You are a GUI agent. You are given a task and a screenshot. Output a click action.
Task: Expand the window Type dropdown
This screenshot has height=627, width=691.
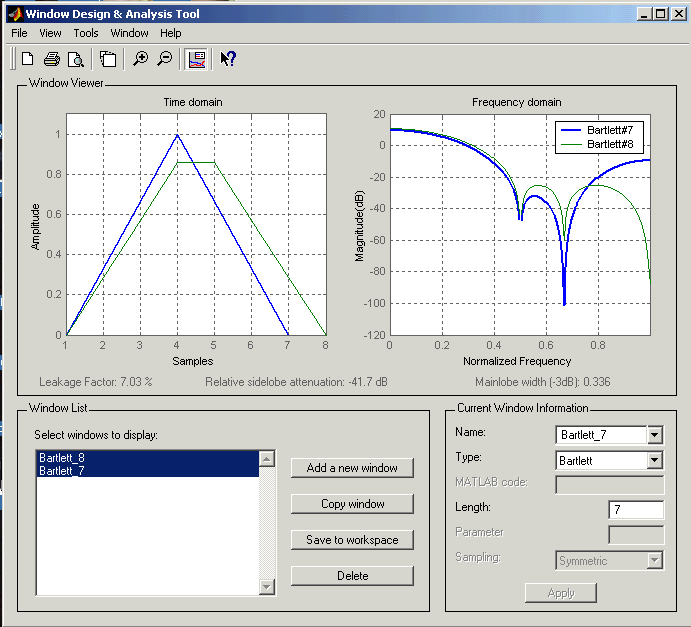(655, 461)
